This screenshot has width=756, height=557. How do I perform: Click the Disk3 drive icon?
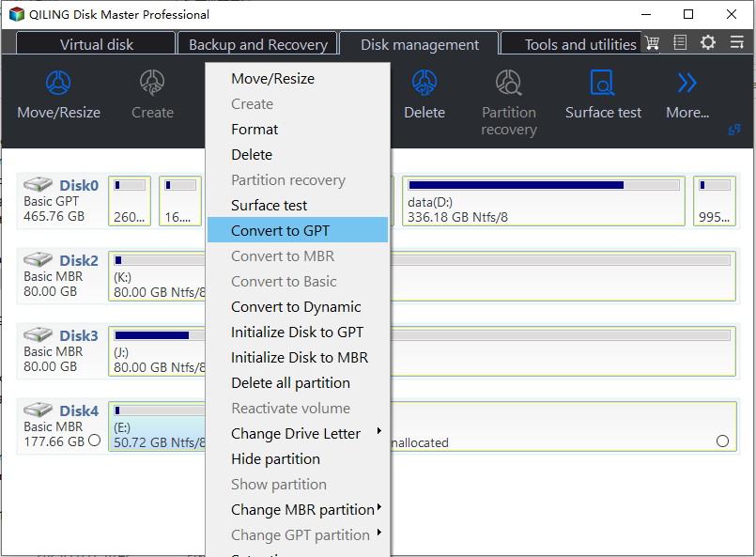click(39, 334)
